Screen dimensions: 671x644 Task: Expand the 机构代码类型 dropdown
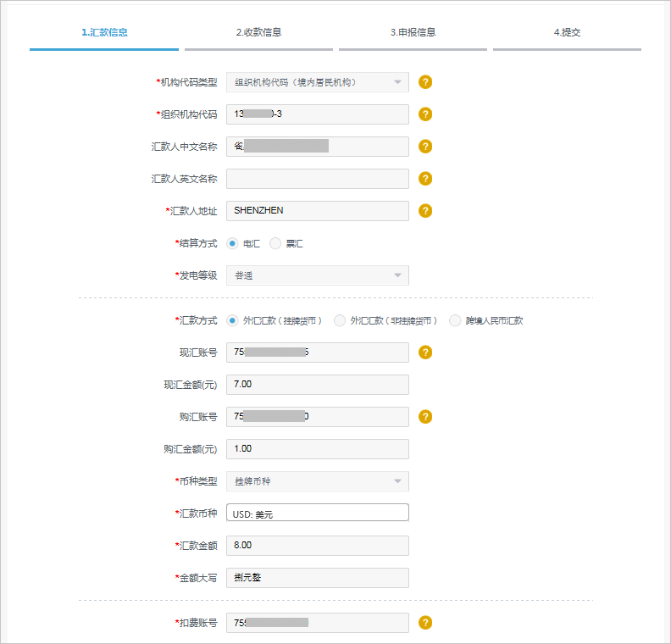pos(317,82)
